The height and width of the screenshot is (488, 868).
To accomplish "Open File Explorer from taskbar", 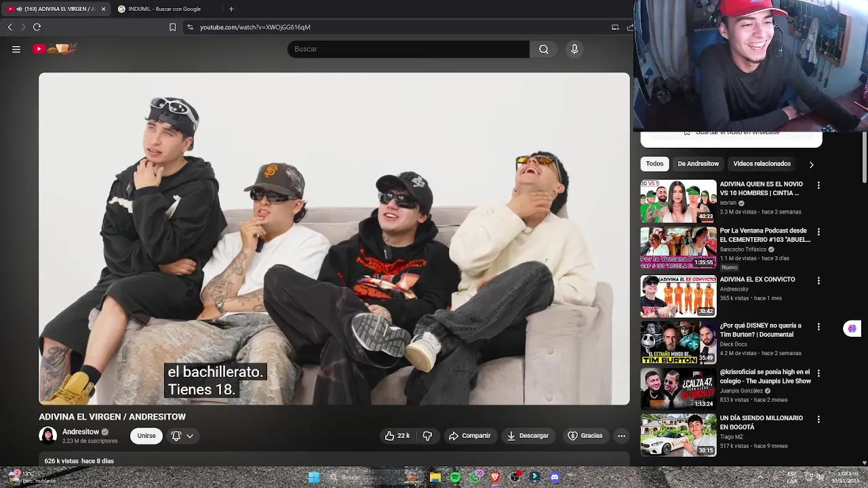I will point(435,477).
